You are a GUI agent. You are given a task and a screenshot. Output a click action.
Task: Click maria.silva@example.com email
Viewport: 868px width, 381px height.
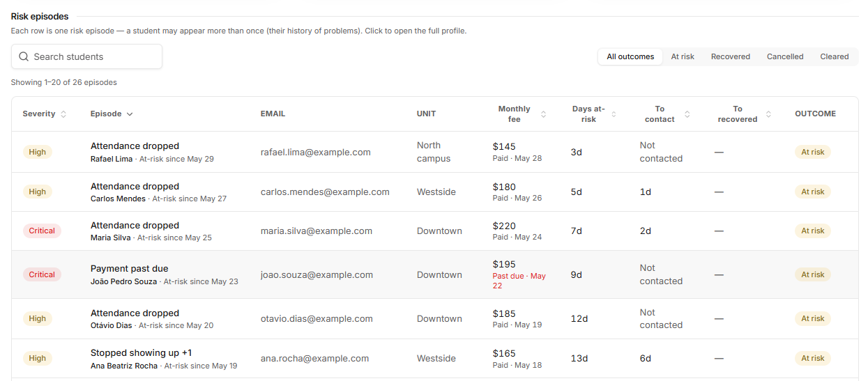pos(317,231)
